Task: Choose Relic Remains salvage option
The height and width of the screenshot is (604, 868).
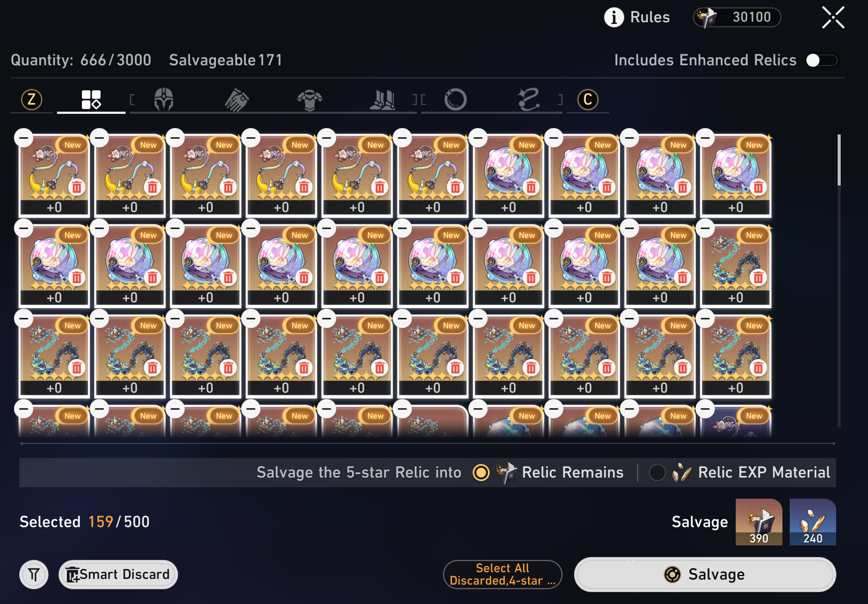Action: pyautogui.click(x=481, y=472)
